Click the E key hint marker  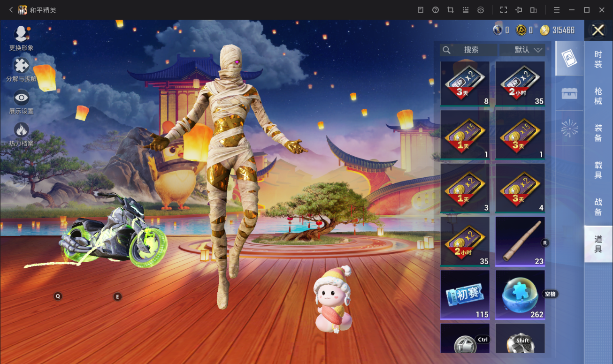[x=117, y=296]
